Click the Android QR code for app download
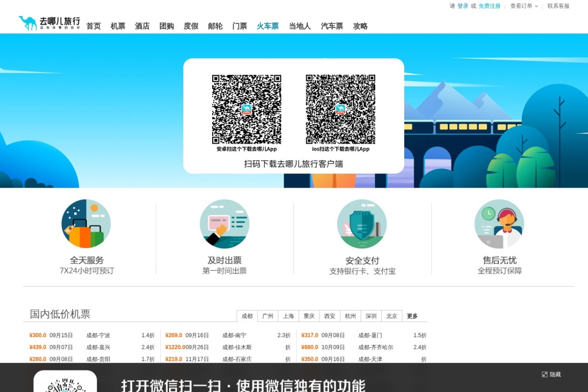This screenshot has height=392, width=588. point(246,109)
